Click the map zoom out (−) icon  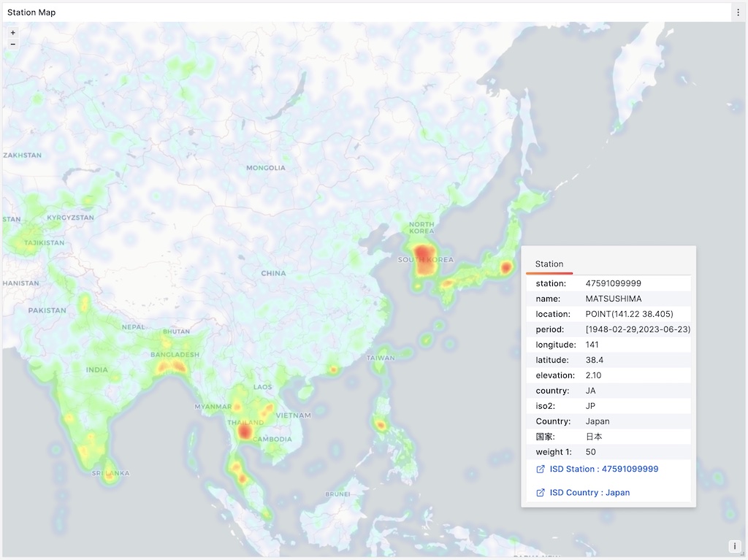(x=12, y=44)
